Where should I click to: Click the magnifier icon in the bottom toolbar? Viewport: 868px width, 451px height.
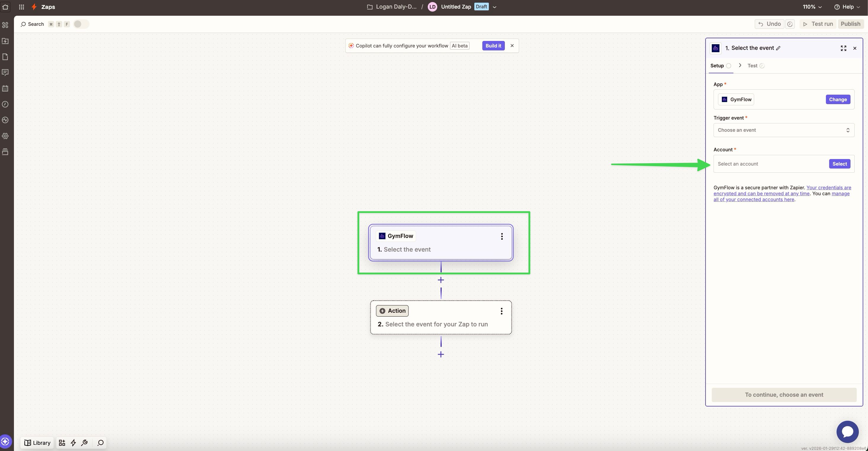point(100,443)
